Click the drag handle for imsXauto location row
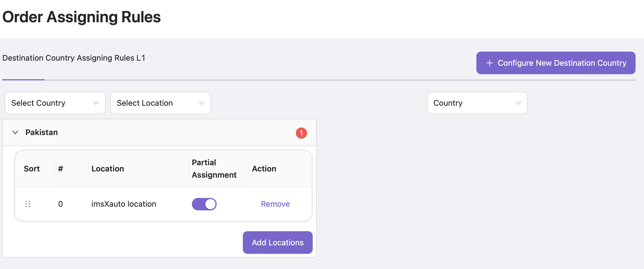This screenshot has height=269, width=644. [x=28, y=204]
